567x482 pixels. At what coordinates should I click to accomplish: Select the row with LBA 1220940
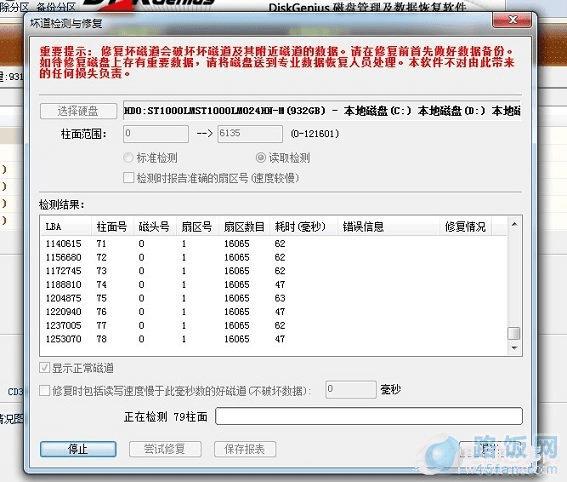274,311
